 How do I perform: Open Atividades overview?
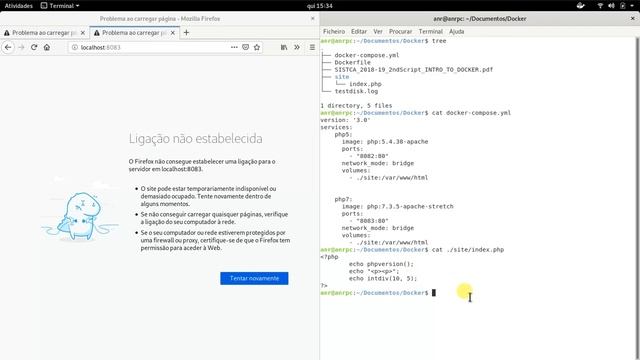point(18,6)
